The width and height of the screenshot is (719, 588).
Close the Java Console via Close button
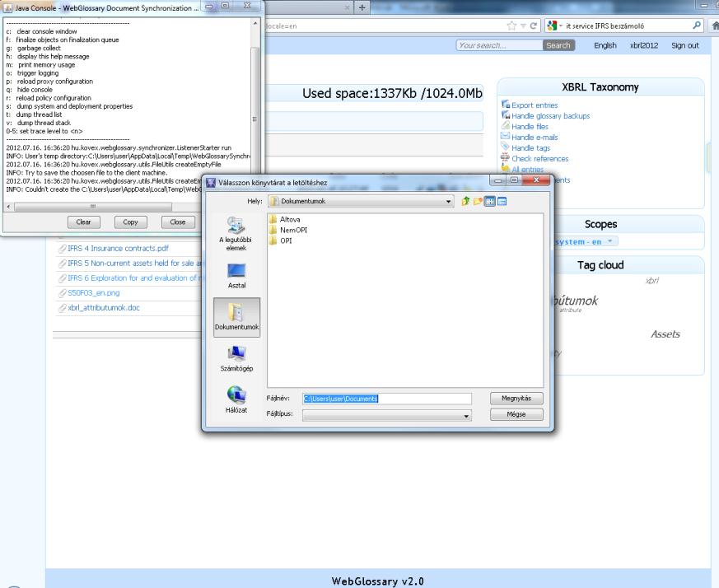click(178, 222)
